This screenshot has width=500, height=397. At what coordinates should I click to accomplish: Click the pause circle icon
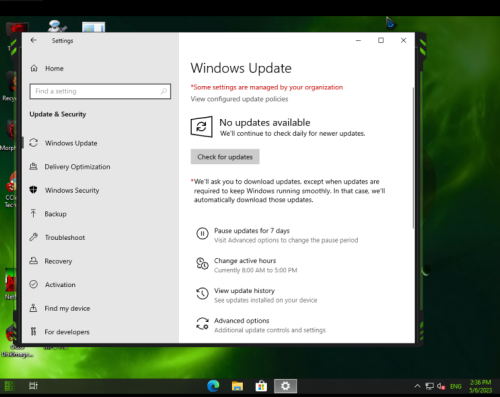(202, 234)
